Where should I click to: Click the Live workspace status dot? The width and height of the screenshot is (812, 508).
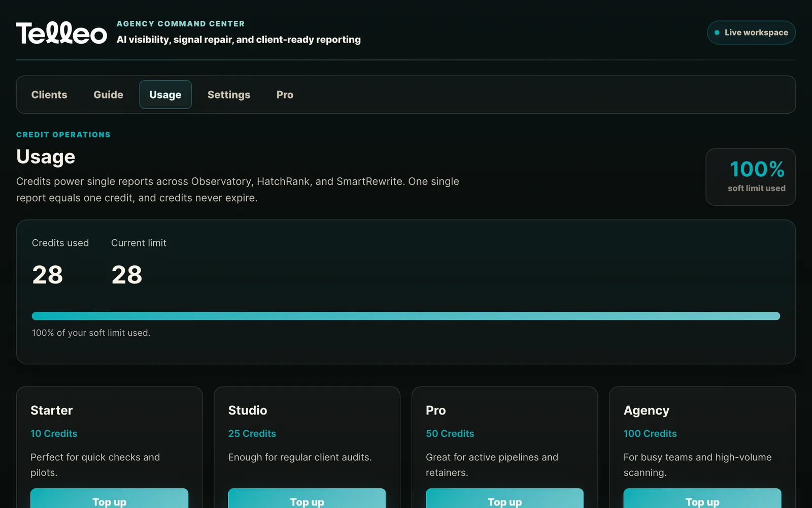tap(717, 33)
